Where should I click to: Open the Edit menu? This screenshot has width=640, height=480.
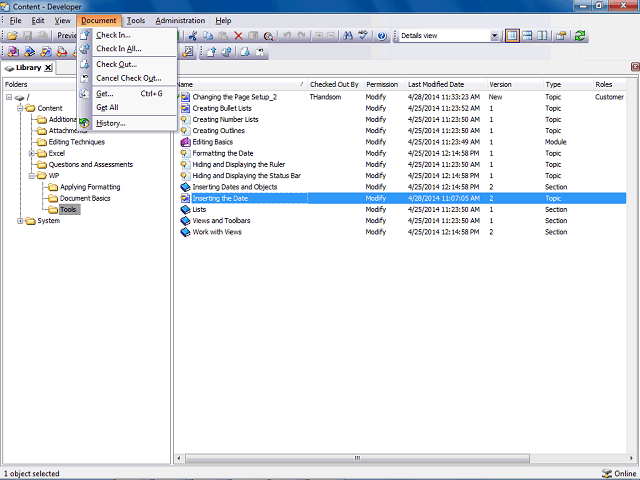point(38,20)
